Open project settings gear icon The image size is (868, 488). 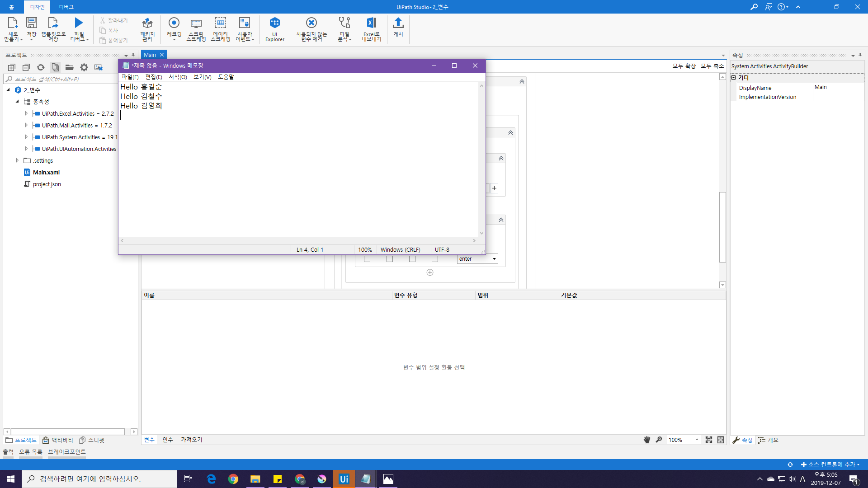(84, 67)
